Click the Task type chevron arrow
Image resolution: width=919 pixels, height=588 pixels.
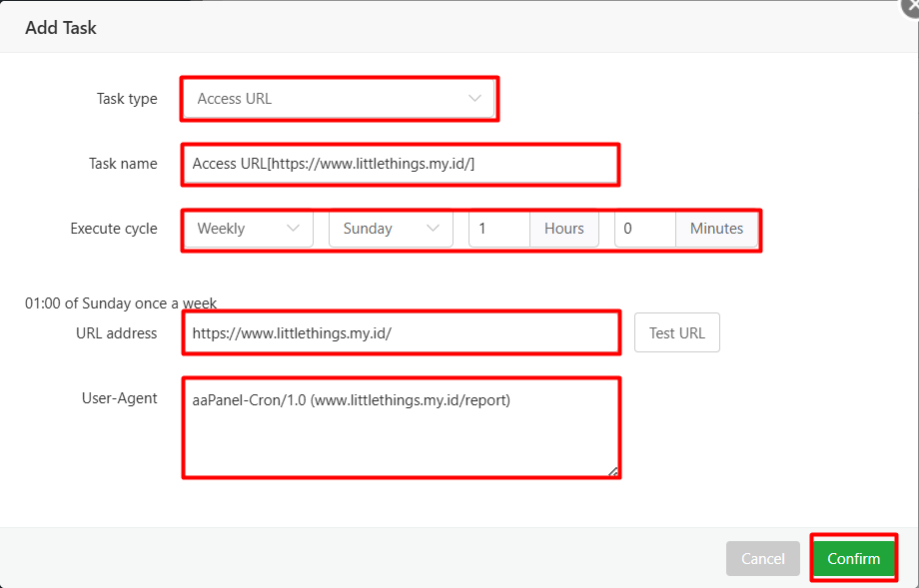pos(474,99)
